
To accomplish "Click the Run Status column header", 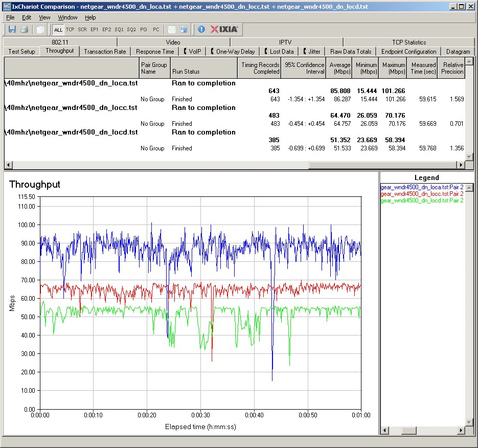I will coord(203,68).
